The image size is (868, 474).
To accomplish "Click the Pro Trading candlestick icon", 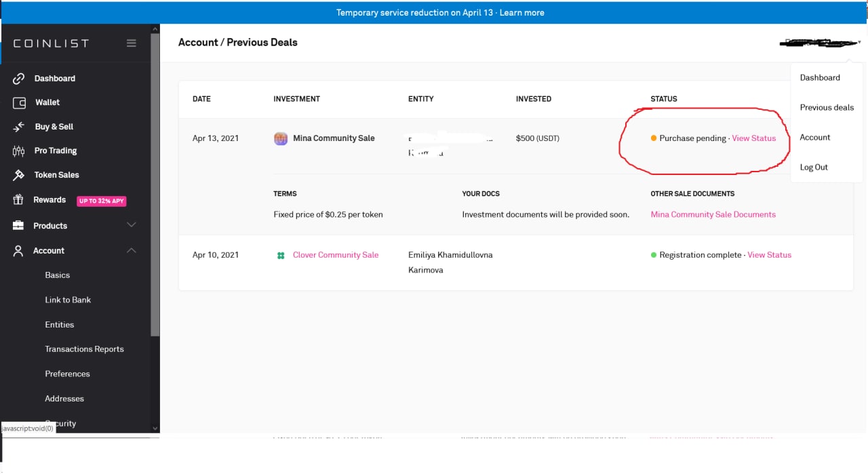I will [x=19, y=151].
